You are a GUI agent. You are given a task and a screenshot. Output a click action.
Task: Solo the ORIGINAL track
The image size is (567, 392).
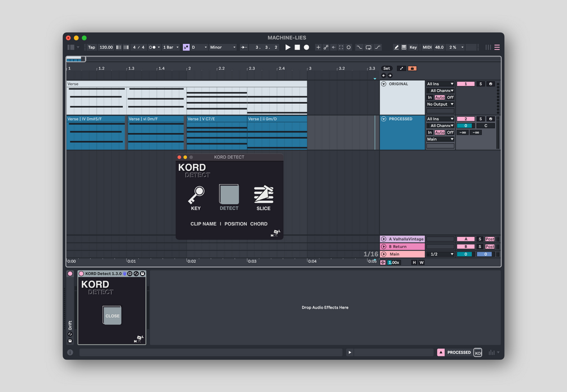coord(481,84)
